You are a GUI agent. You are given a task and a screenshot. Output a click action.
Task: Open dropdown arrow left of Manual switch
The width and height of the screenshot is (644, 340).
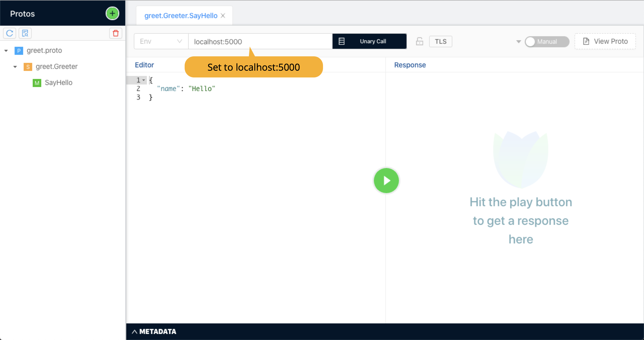518,41
